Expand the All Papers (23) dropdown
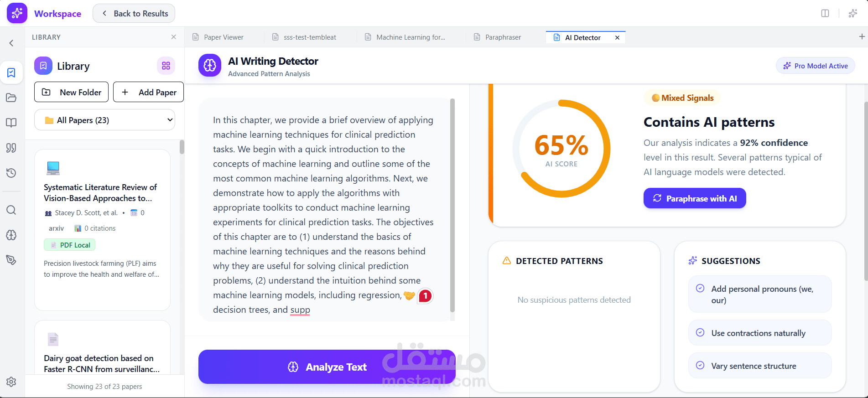868x398 pixels. [x=104, y=120]
